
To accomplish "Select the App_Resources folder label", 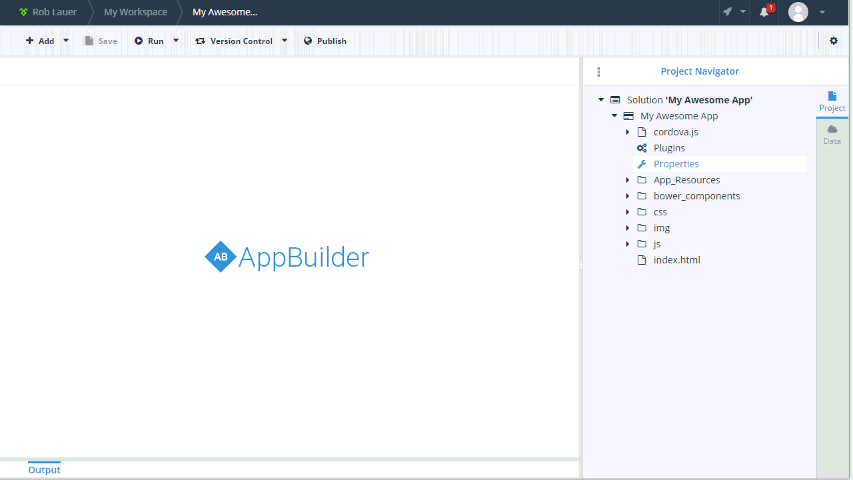I will pyautogui.click(x=687, y=180).
